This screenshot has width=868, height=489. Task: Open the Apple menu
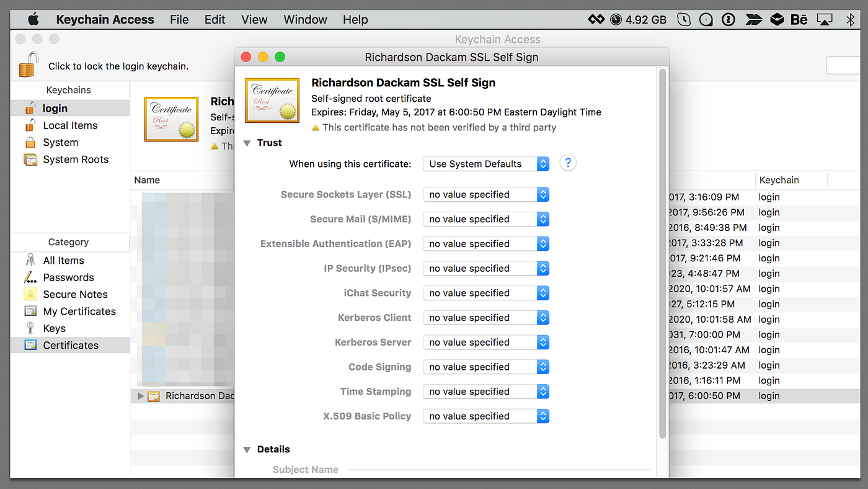[x=33, y=19]
